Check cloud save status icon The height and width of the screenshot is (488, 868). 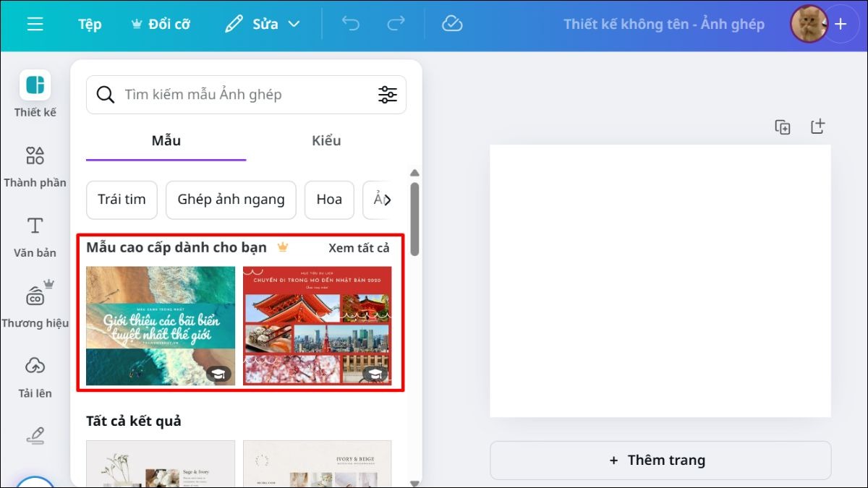click(x=452, y=24)
